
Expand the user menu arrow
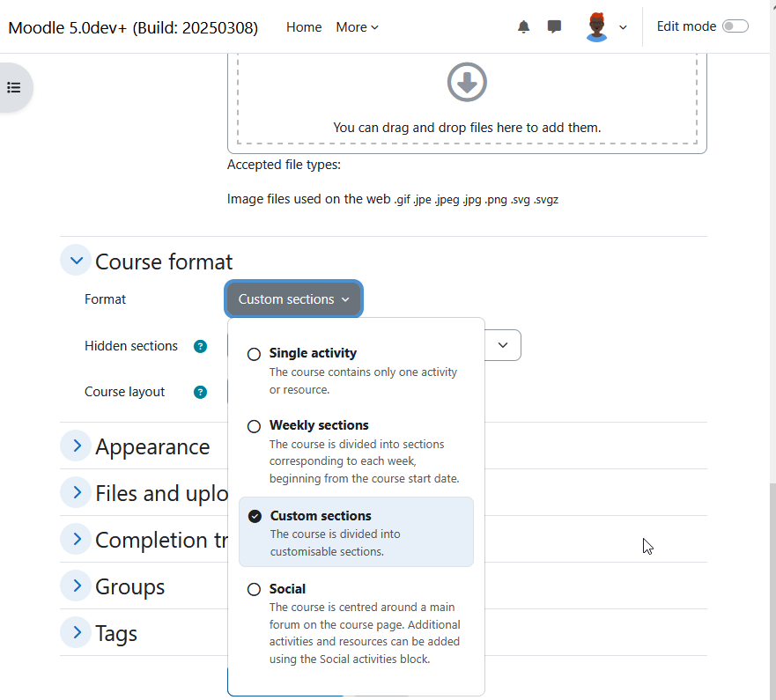[x=623, y=27]
